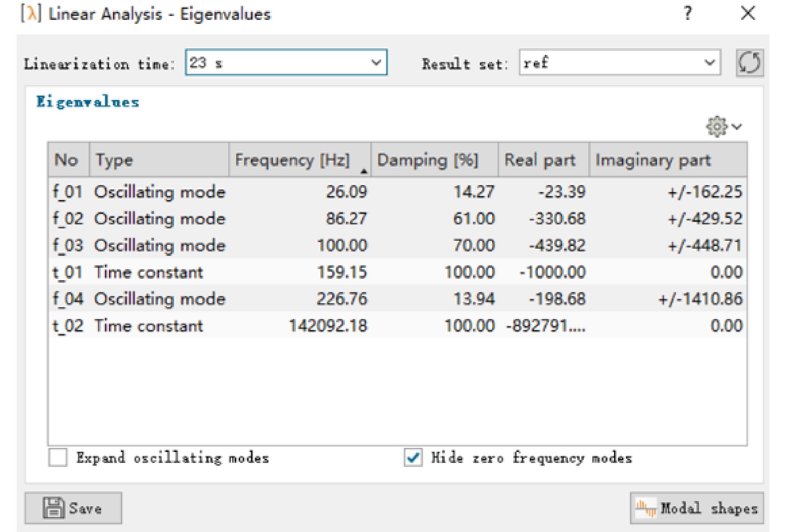This screenshot has width=785, height=532.
Task: Click damping value 61.00
Action: (474, 218)
